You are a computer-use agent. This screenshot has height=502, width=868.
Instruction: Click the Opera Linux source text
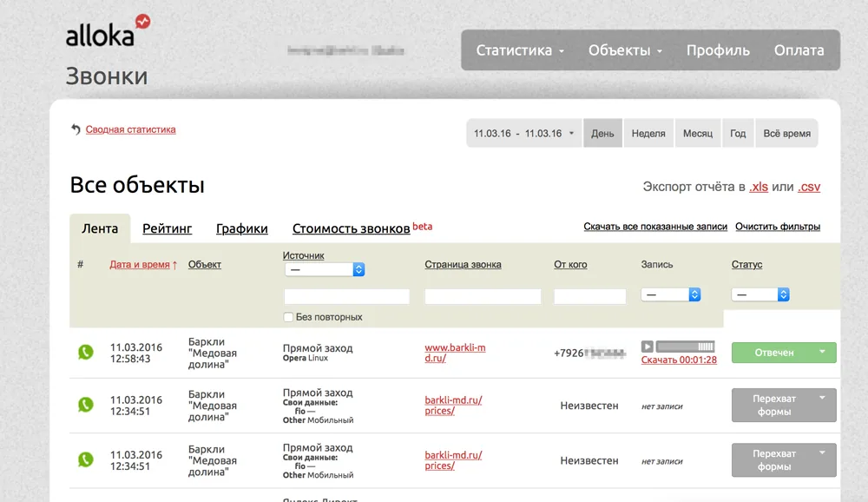coord(305,358)
